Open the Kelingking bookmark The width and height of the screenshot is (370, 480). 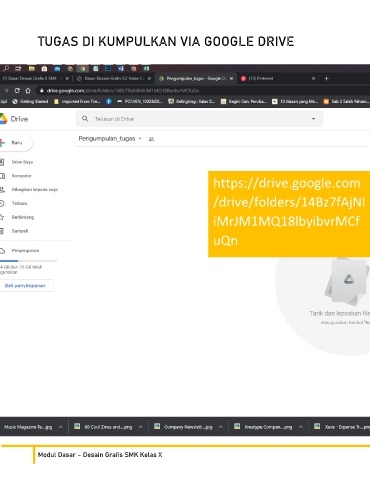[192, 102]
